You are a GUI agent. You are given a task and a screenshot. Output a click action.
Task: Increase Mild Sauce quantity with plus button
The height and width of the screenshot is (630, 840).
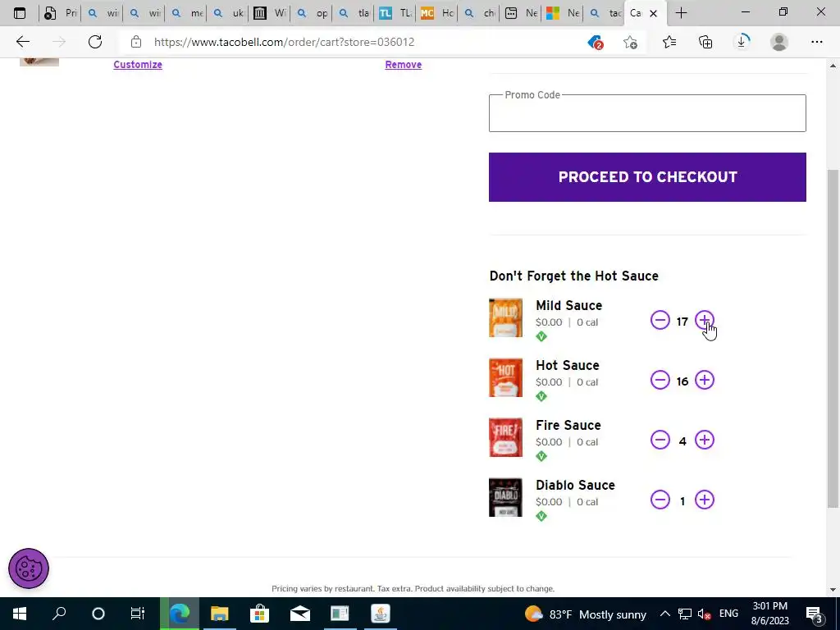click(705, 321)
